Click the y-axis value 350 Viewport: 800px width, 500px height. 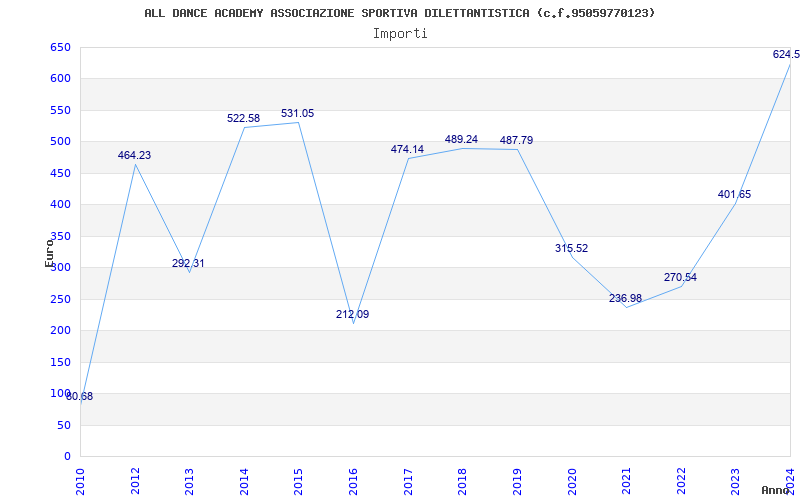tap(60, 236)
